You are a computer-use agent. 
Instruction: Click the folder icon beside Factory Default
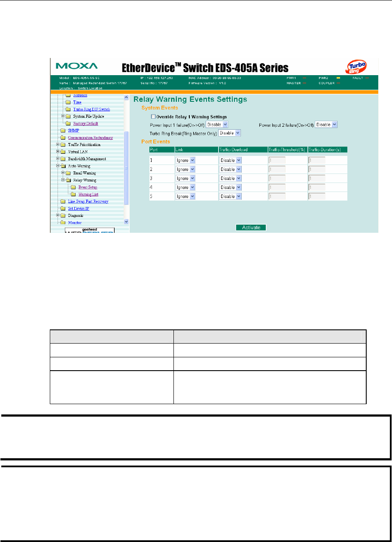pos(69,123)
